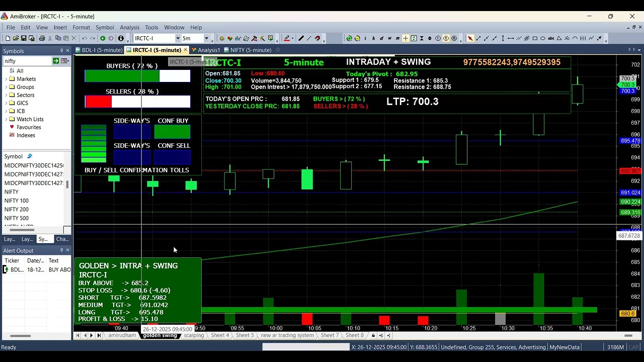Close the IRCTC-I (5-minute) tab
Screen dimensions: 644x362
pyautogui.click(x=185, y=50)
